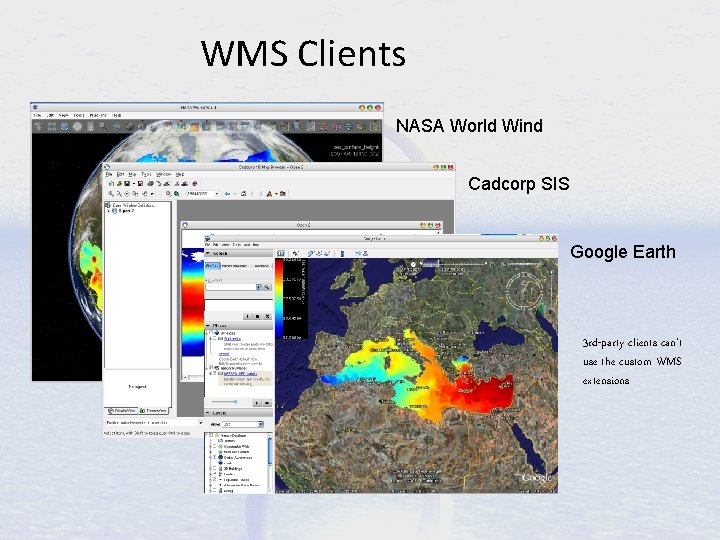
Task: Click the print icon in Google Earth toolbar
Action: tap(365, 253)
